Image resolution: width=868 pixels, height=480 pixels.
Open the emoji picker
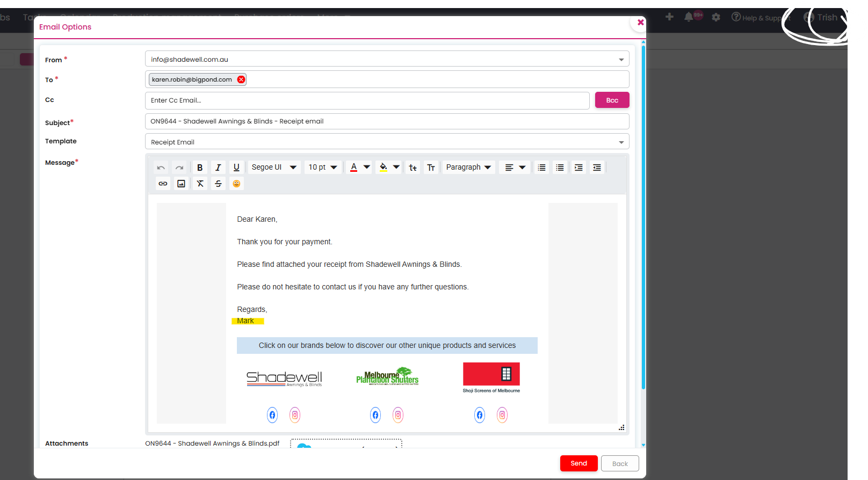coord(236,184)
